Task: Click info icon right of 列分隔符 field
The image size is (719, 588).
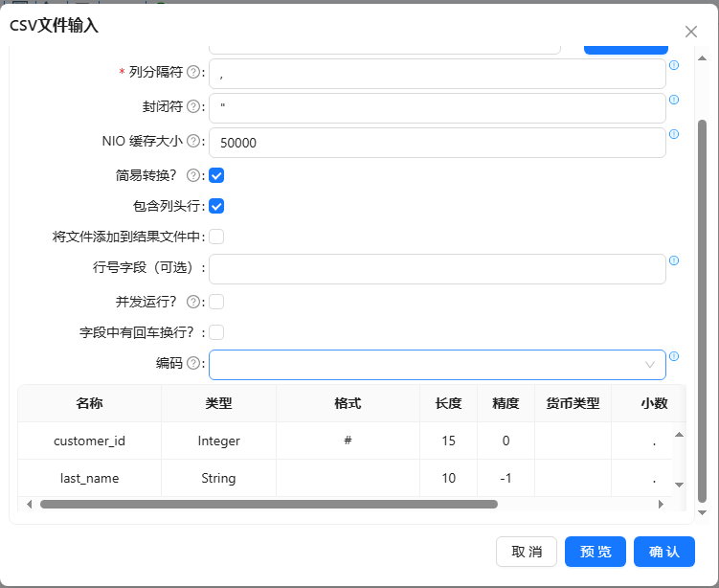Action: point(674,65)
